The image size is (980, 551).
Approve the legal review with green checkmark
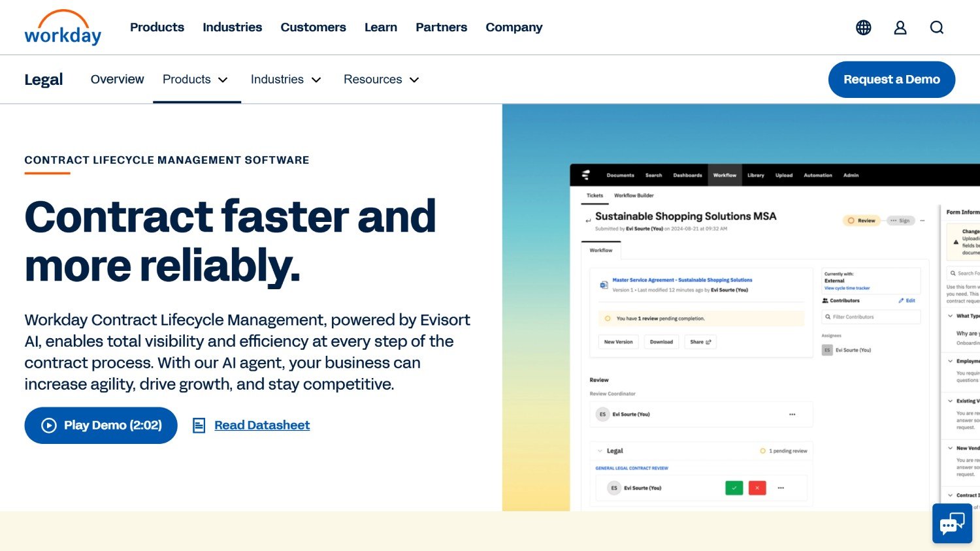[734, 488]
